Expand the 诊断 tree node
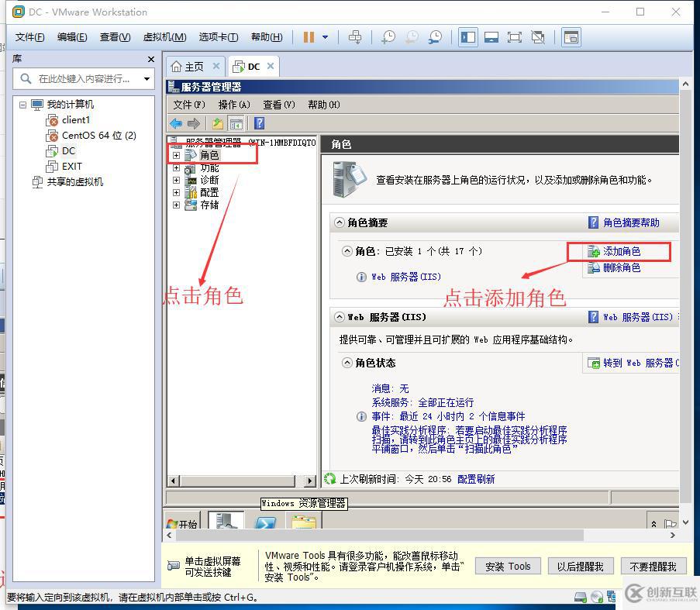The image size is (700, 610). pyautogui.click(x=176, y=181)
